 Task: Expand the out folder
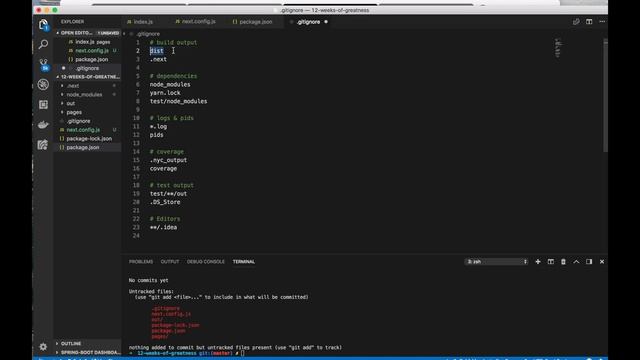71,104
